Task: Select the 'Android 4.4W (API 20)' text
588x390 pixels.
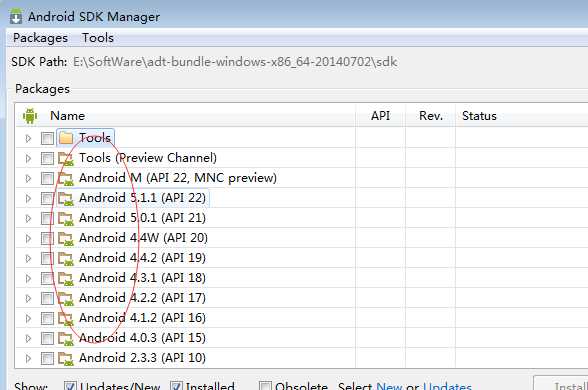Action: click(x=143, y=238)
